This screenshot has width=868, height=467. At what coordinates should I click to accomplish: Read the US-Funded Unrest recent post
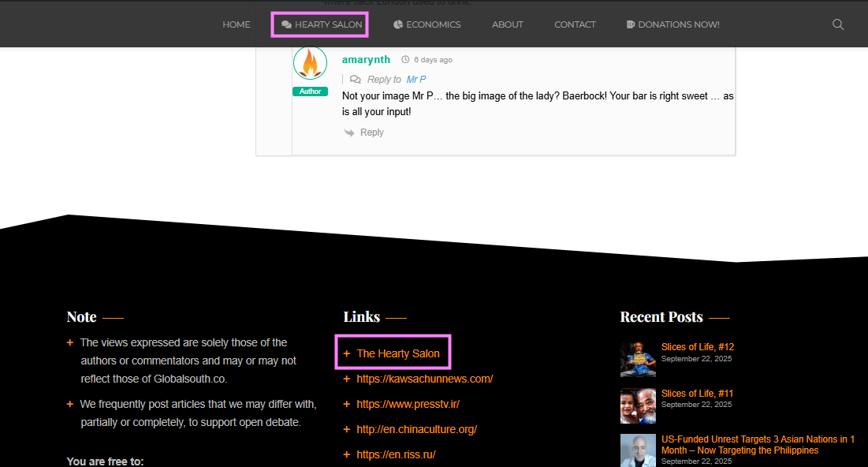pyautogui.click(x=757, y=445)
